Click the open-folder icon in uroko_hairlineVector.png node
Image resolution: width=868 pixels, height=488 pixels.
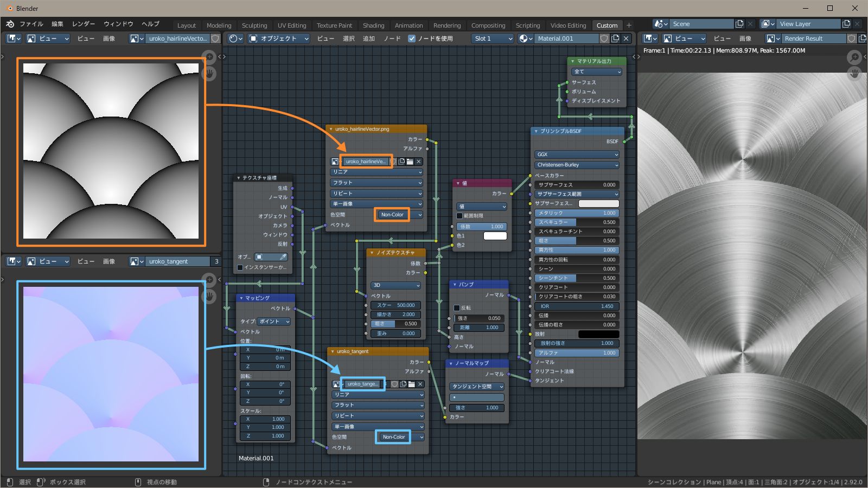410,162
